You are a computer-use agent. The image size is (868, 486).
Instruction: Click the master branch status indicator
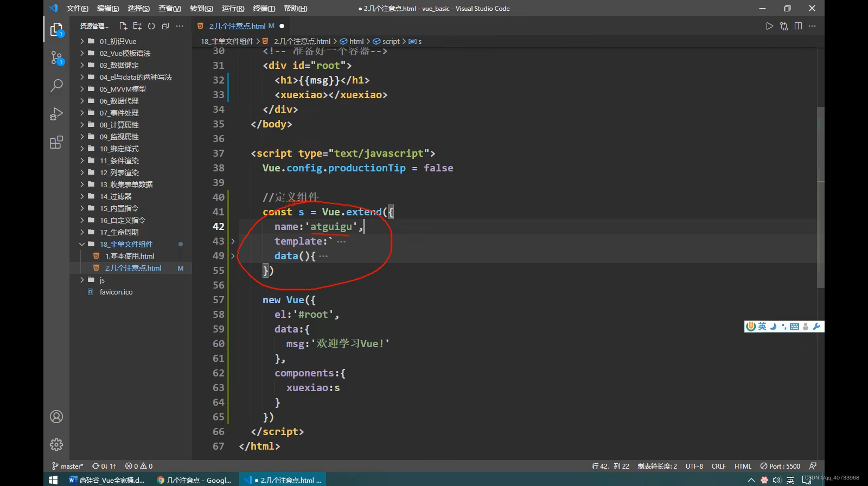pyautogui.click(x=67, y=466)
